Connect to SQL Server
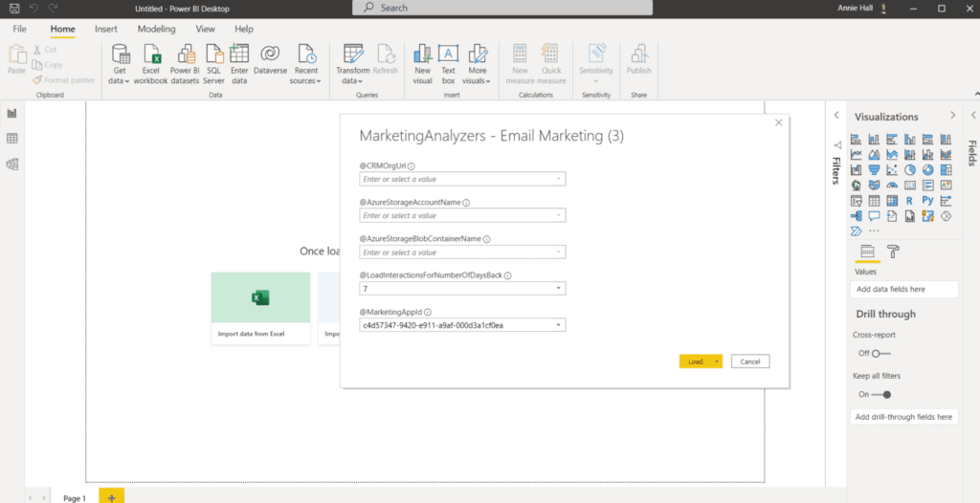Viewport: 980px width, 503px height. click(x=213, y=64)
